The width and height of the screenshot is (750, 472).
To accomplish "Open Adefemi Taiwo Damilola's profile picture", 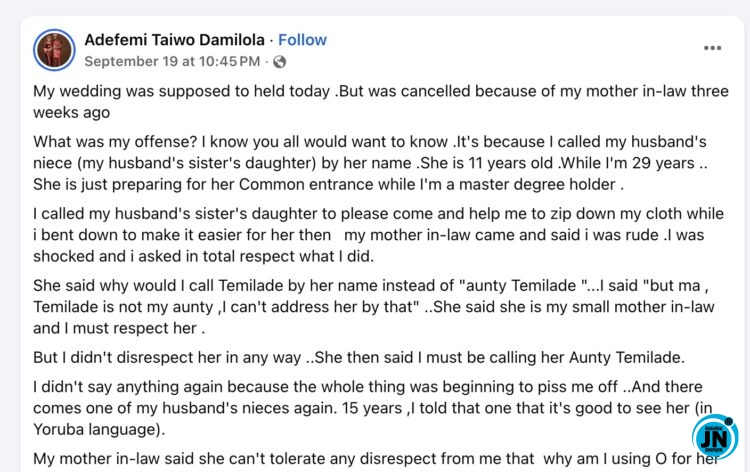I will pyautogui.click(x=54, y=50).
